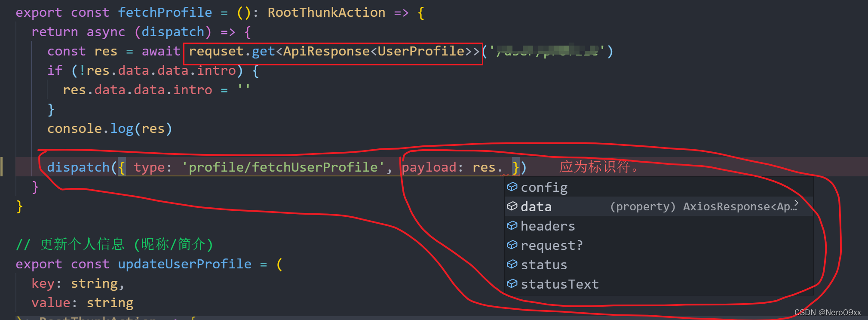
Task: Click requset.get call in await line
Action: pyautogui.click(x=232, y=51)
